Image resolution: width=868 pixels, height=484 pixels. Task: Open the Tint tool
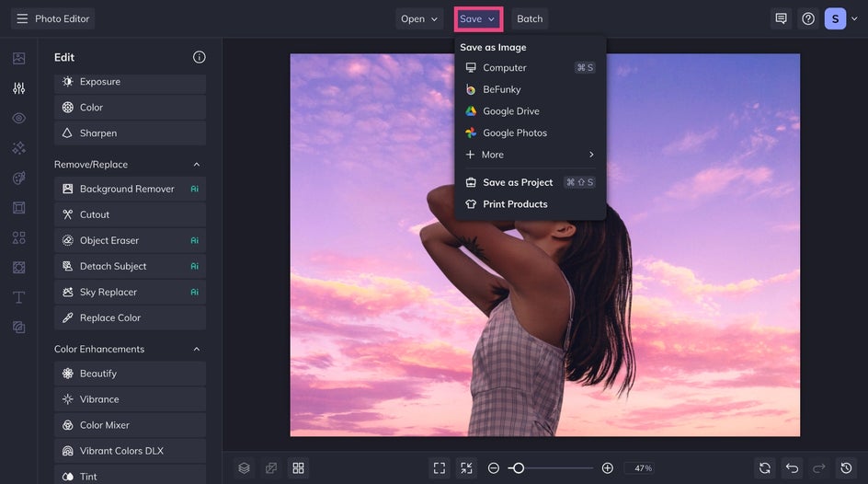click(130, 475)
